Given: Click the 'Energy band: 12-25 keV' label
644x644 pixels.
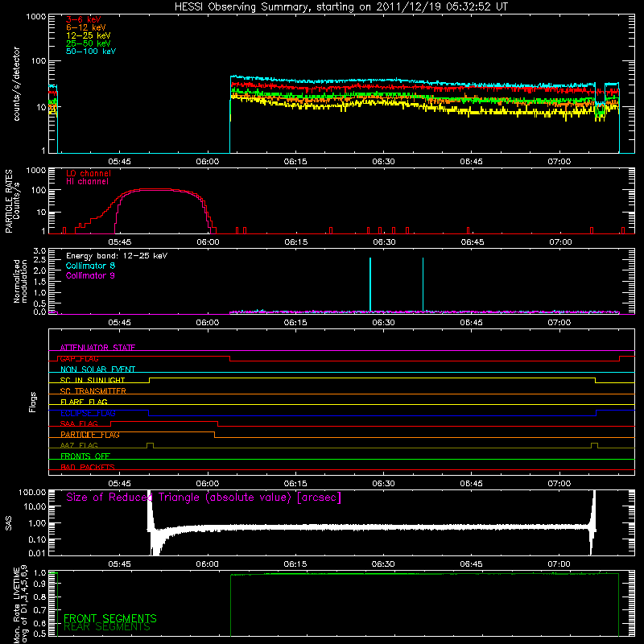Looking at the screenshot, I should coord(117,256).
